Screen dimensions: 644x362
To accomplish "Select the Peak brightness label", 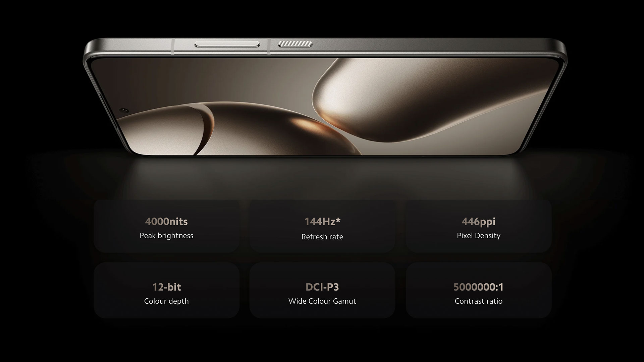I will point(166,236).
